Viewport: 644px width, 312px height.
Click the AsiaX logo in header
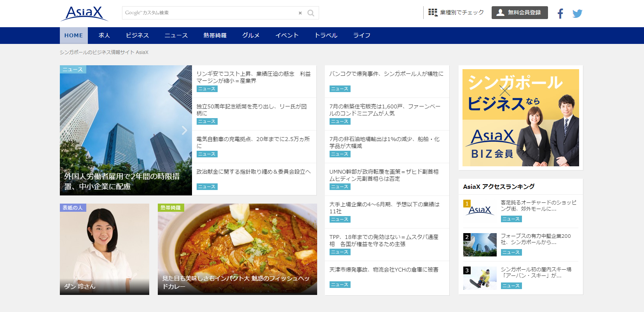coord(84,14)
